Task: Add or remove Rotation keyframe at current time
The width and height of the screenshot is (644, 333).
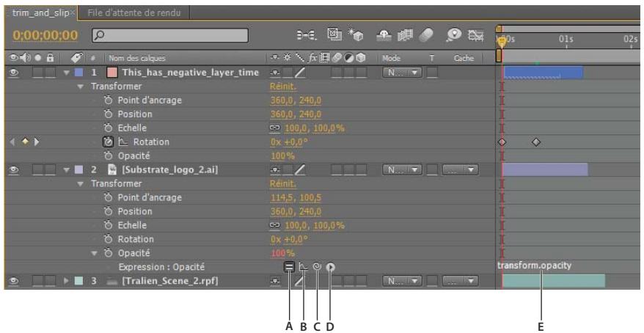Action: [x=25, y=142]
